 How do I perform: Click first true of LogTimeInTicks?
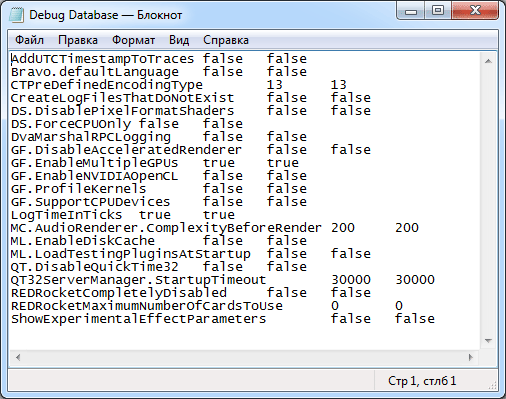(155, 215)
